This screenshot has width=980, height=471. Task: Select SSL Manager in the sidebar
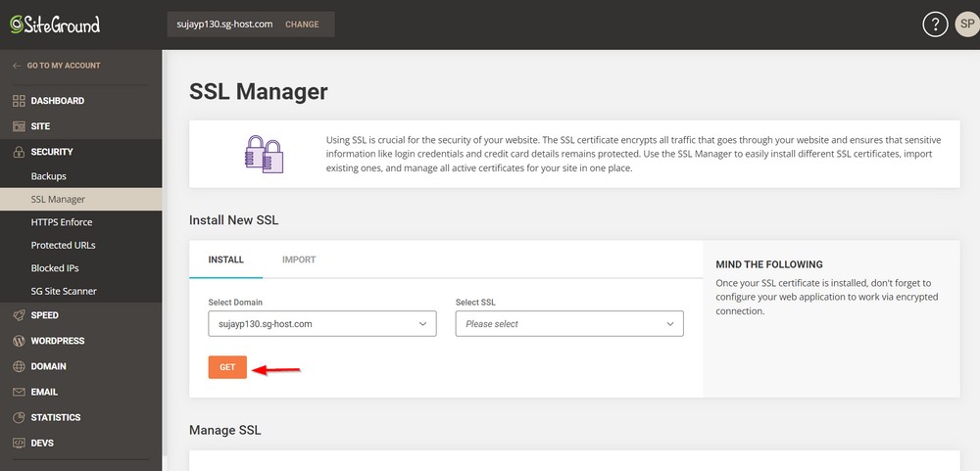(x=80, y=200)
